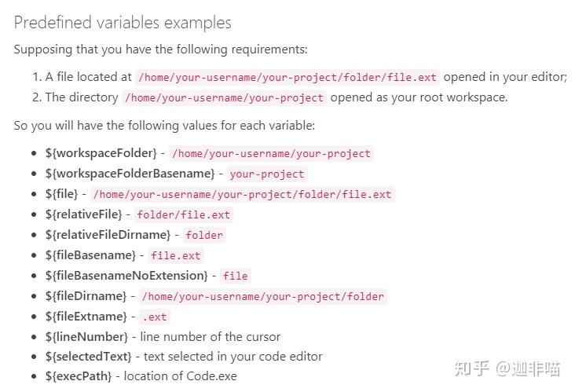The height and width of the screenshot is (392, 575).
Task: Click the file.ext code value
Action: (176, 255)
